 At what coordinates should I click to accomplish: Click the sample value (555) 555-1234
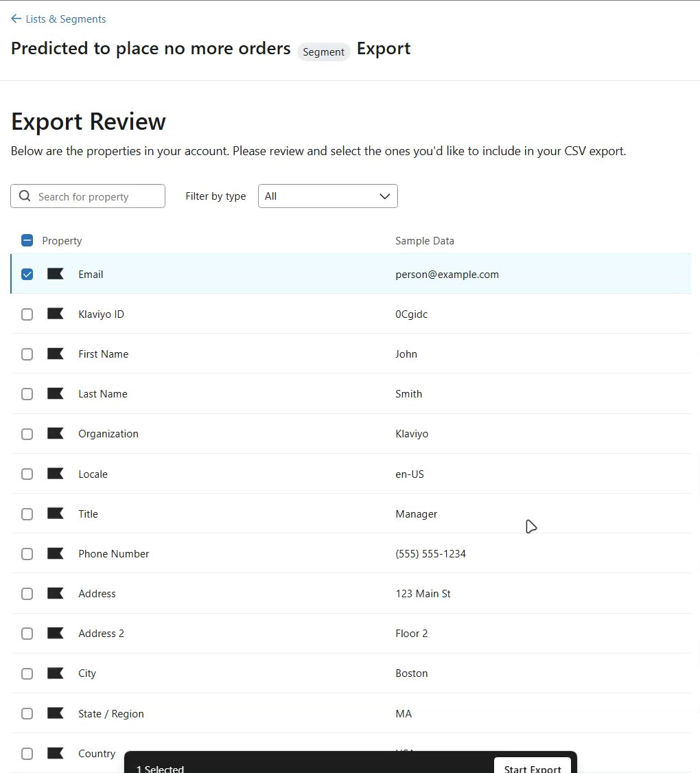pyautogui.click(x=430, y=554)
